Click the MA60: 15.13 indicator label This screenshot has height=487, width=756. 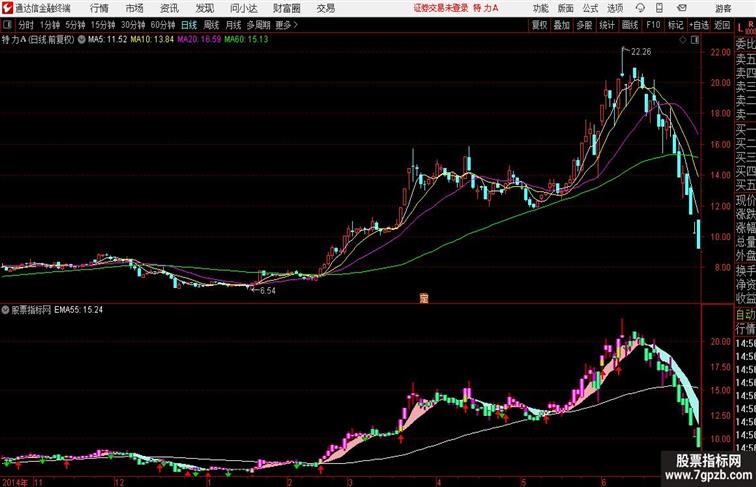coord(246,40)
